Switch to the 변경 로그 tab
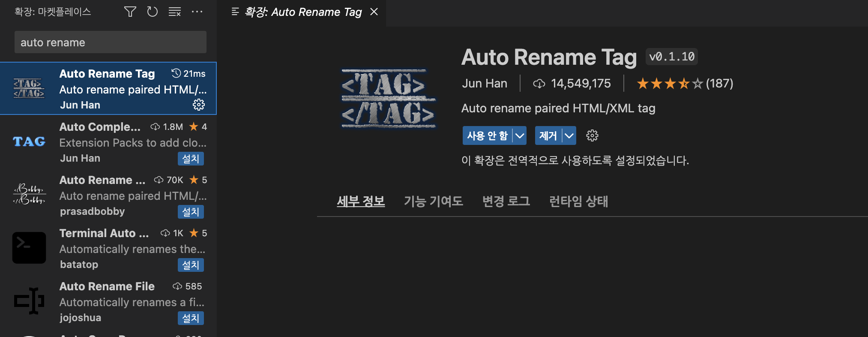 click(506, 201)
